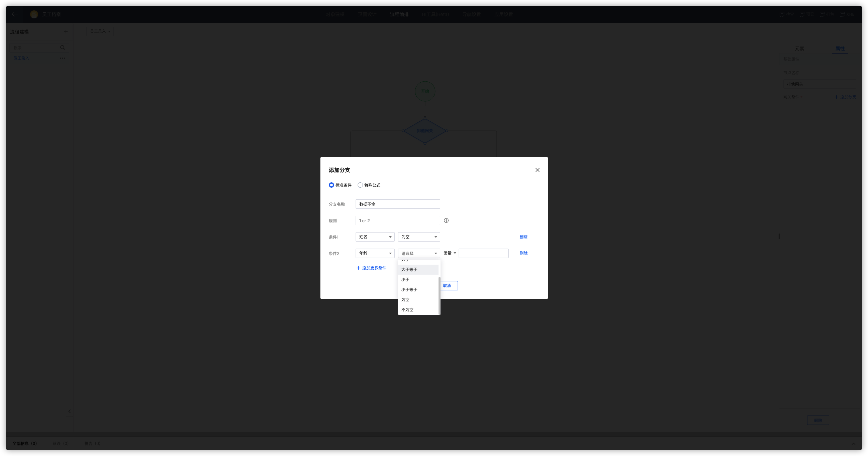Open the 常量 value type dropdown
The width and height of the screenshot is (868, 456).
(450, 253)
